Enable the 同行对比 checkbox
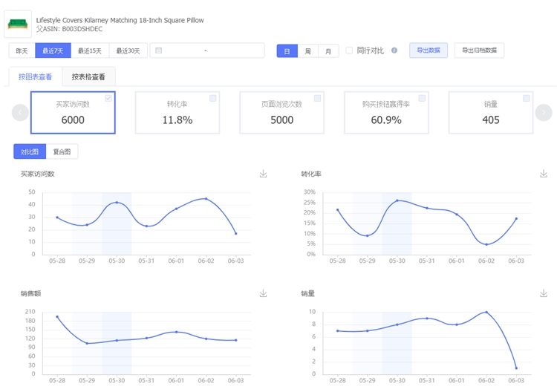557x392 pixels. 349,50
